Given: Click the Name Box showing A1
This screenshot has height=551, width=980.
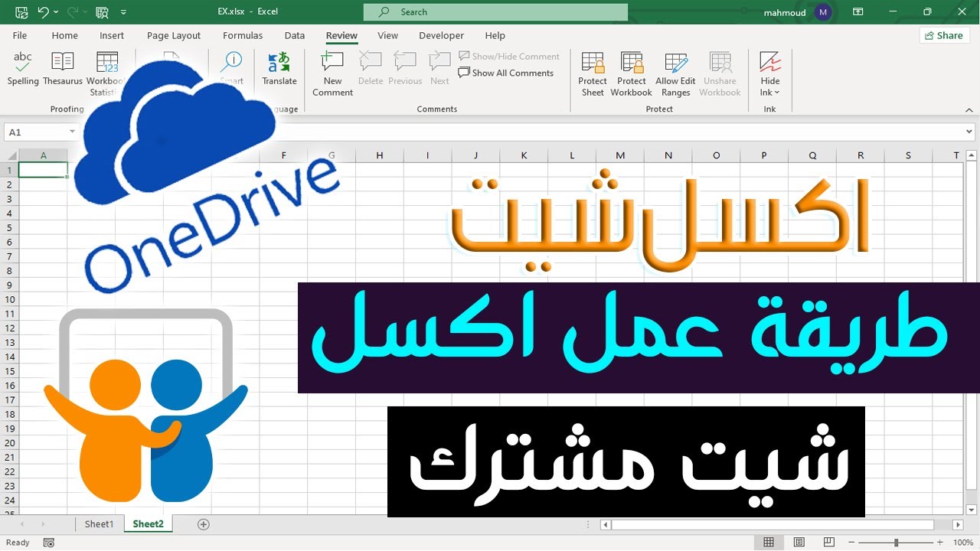Looking at the screenshot, I should pos(37,132).
